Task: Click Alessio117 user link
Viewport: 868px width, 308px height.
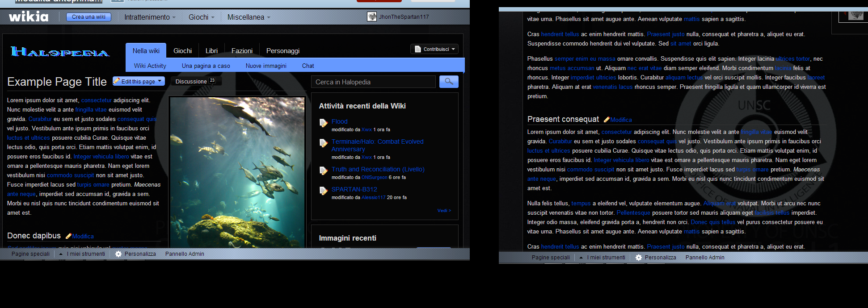Action: pyautogui.click(x=373, y=197)
